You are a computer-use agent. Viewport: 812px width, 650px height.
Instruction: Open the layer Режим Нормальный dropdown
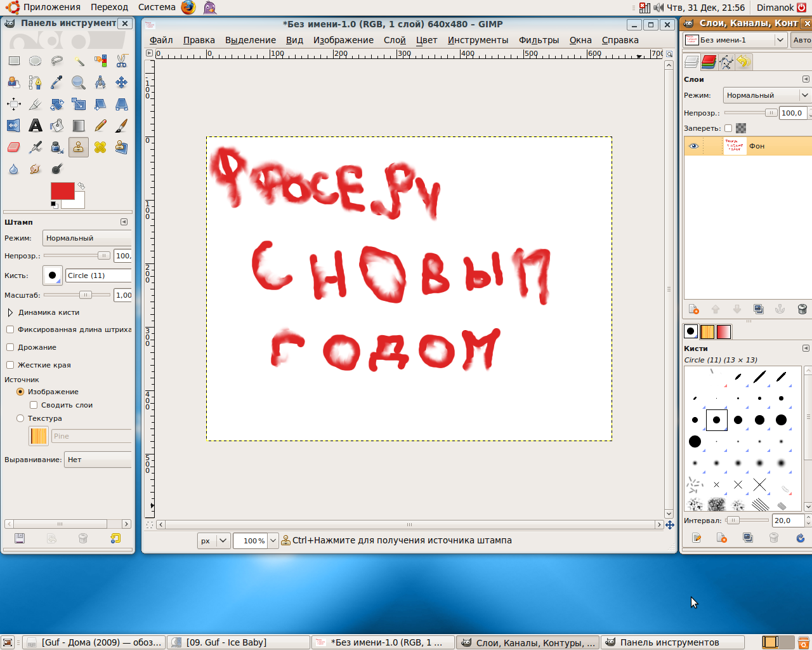766,95
